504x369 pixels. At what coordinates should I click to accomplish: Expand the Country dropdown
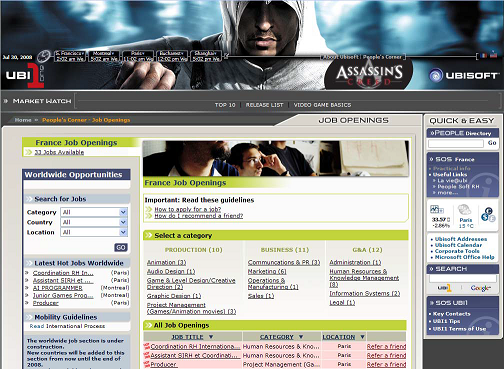(x=123, y=222)
